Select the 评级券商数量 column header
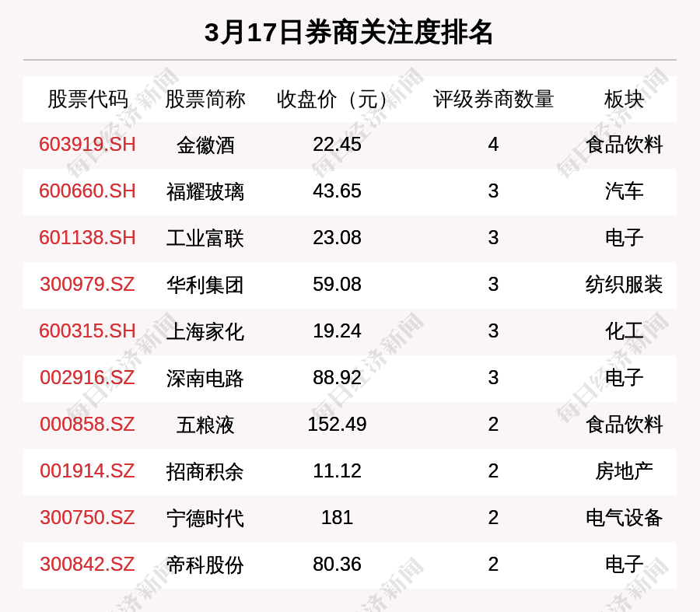The height and width of the screenshot is (612, 700). point(493,99)
